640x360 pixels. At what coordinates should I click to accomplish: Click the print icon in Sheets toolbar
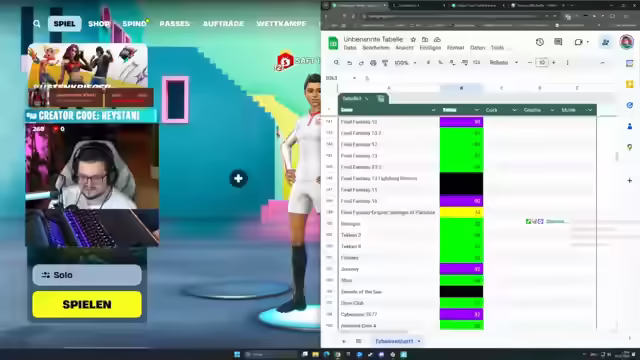pos(373,63)
